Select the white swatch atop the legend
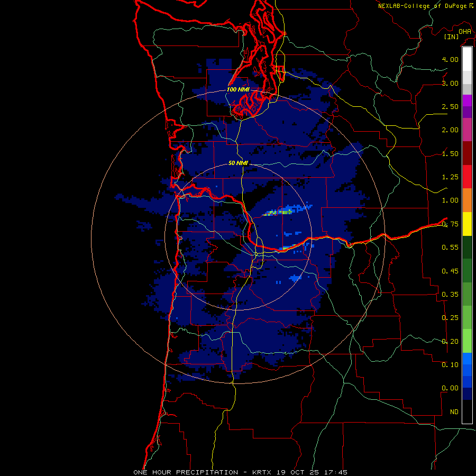Viewport: 476px width, 476px height. (x=467, y=59)
